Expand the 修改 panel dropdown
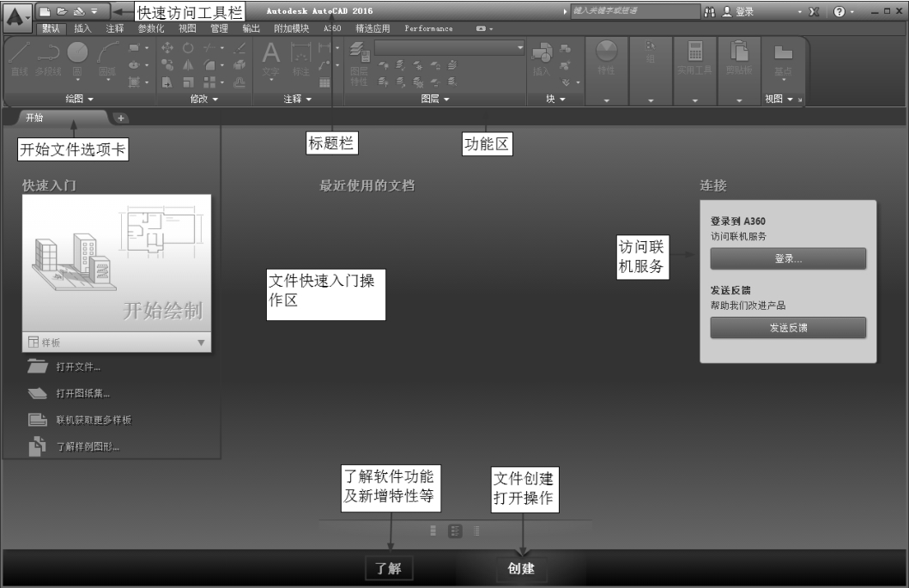The height and width of the screenshot is (588, 909). [203, 100]
